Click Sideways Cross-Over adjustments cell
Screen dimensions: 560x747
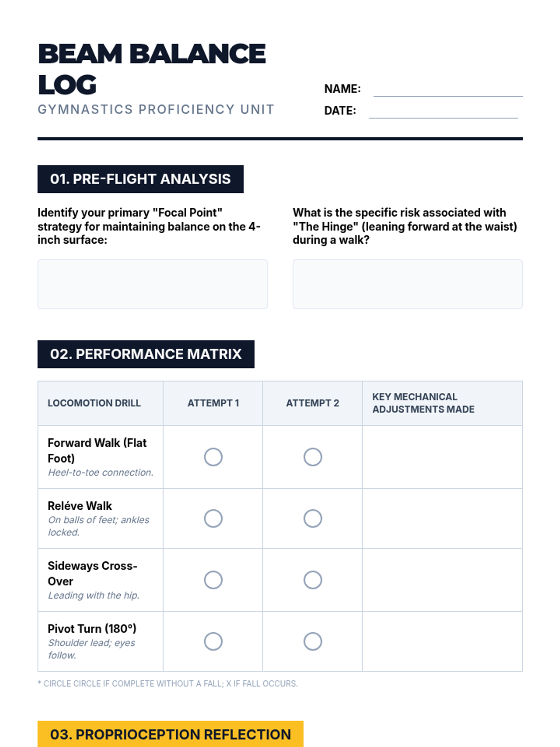(442, 580)
